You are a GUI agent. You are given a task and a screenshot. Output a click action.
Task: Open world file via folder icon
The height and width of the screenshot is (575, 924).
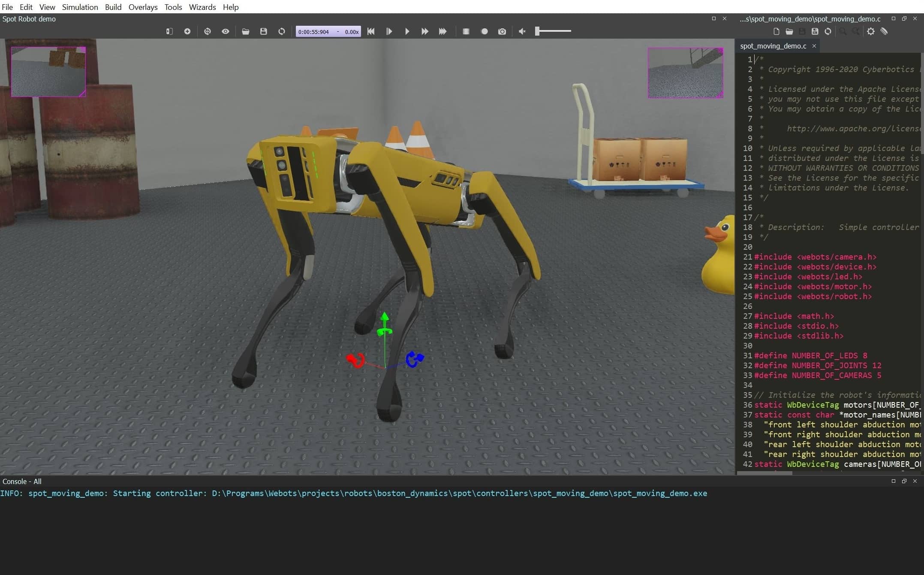tap(246, 31)
